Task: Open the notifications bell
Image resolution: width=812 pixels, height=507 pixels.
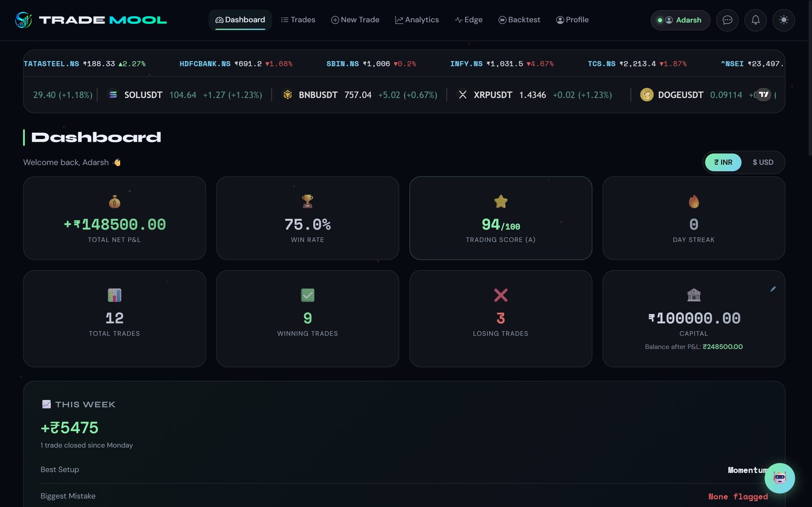Action: point(756,20)
